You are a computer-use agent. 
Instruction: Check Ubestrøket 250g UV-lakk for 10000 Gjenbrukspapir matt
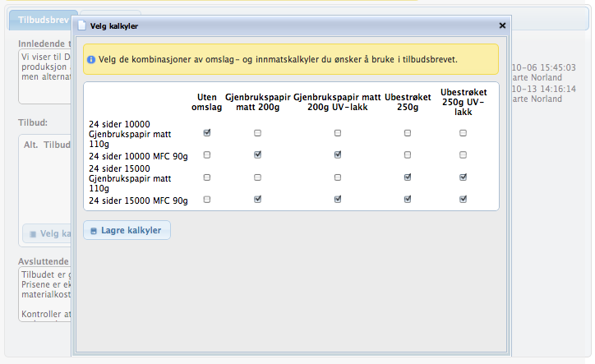pos(464,131)
